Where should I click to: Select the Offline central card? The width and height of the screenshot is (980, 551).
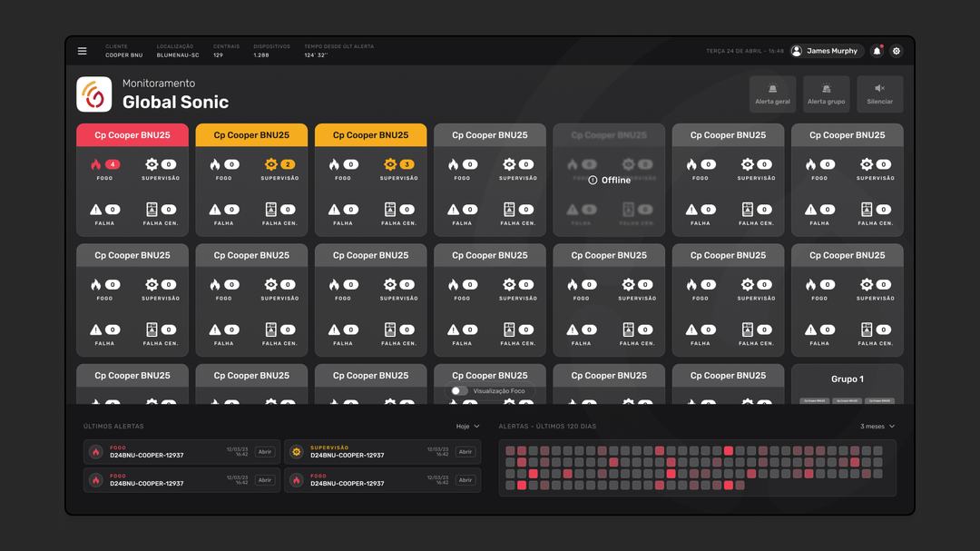pyautogui.click(x=609, y=181)
